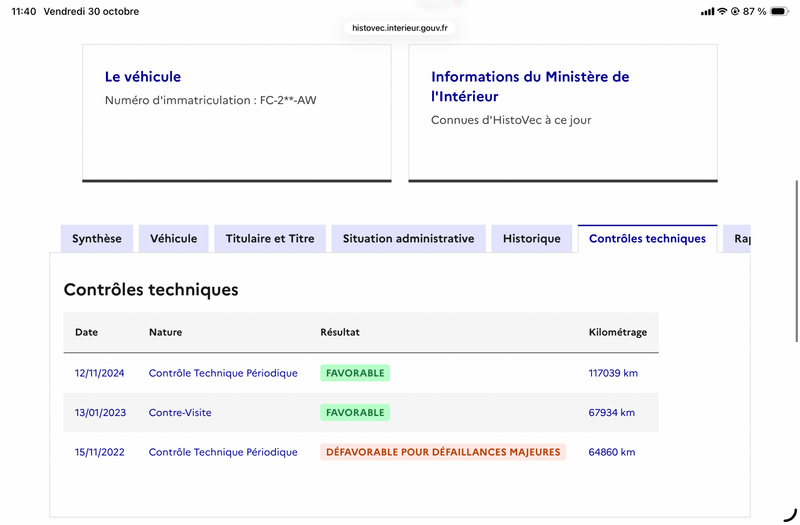The image size is (800, 525).
Task: Tap the histovec.interieur.gouv.fr address bar
Action: [399, 28]
